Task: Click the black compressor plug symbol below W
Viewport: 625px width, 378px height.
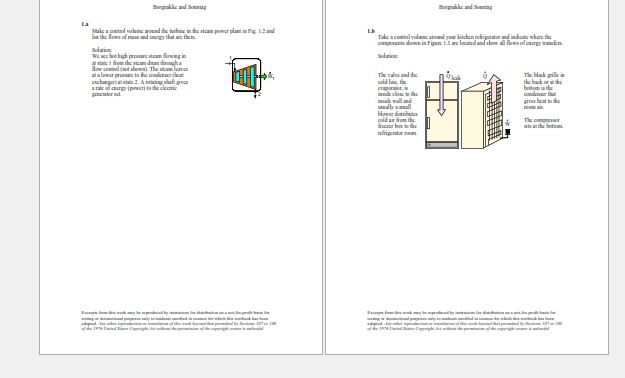Action: pyautogui.click(x=507, y=132)
